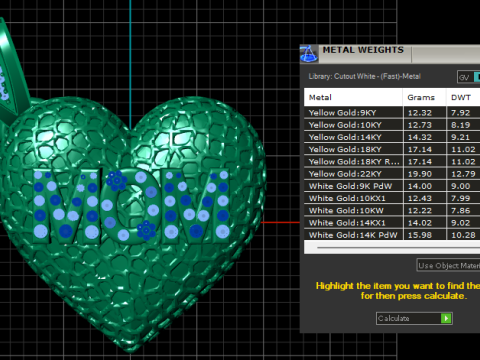
Task: Select the Yellow Gold:14KY row
Action: click(x=392, y=137)
